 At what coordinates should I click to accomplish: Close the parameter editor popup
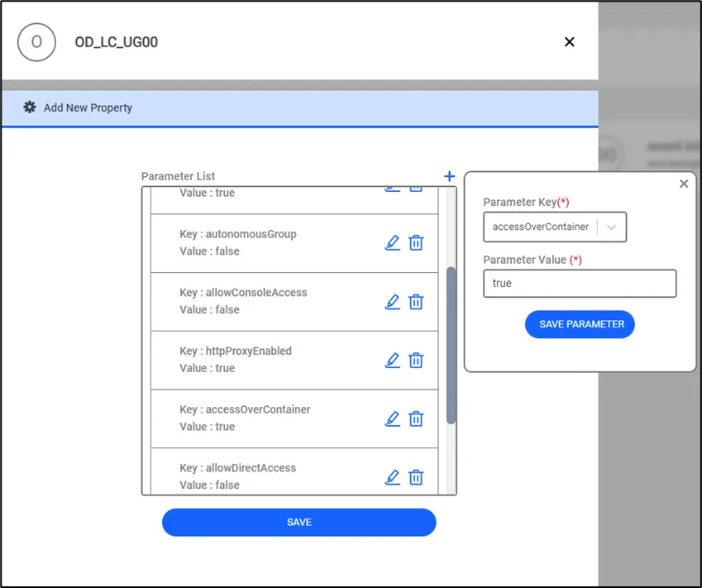pos(684,184)
